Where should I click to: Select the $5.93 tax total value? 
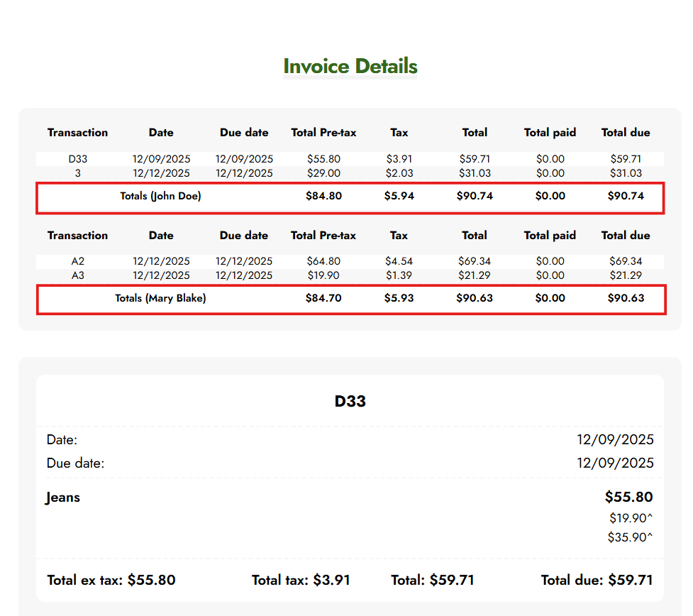coord(399,298)
